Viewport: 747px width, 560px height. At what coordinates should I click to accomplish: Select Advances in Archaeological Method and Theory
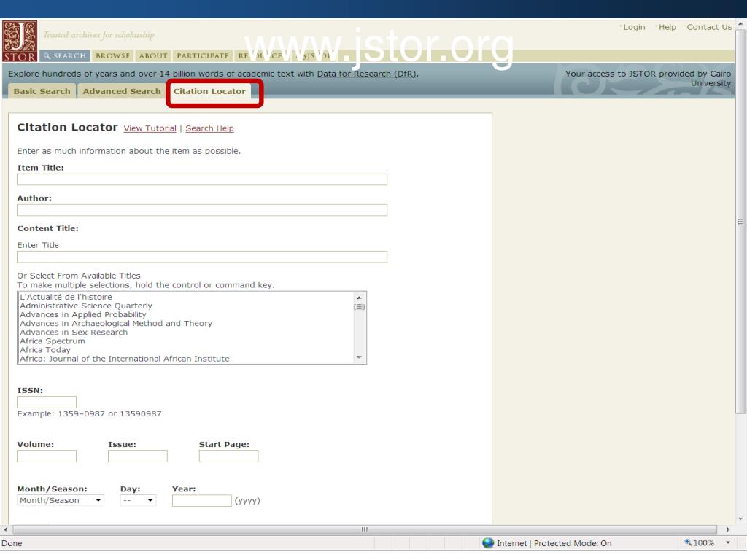pos(116,323)
